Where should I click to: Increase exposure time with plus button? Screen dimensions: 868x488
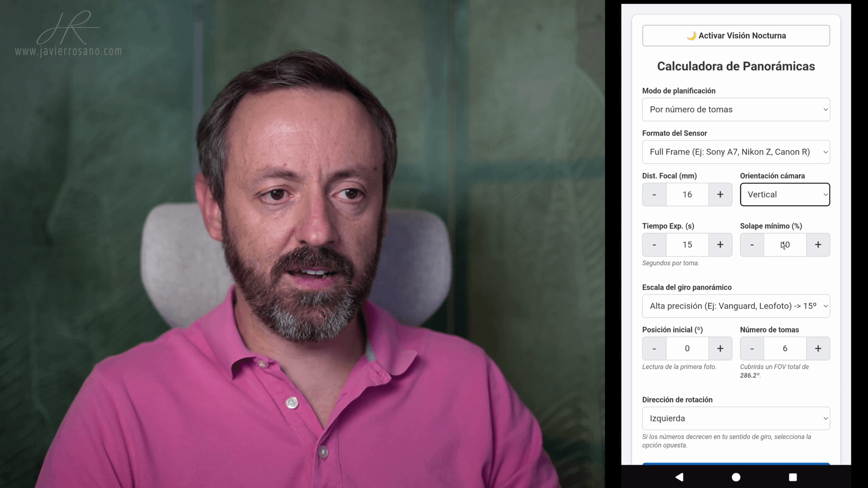tap(720, 244)
